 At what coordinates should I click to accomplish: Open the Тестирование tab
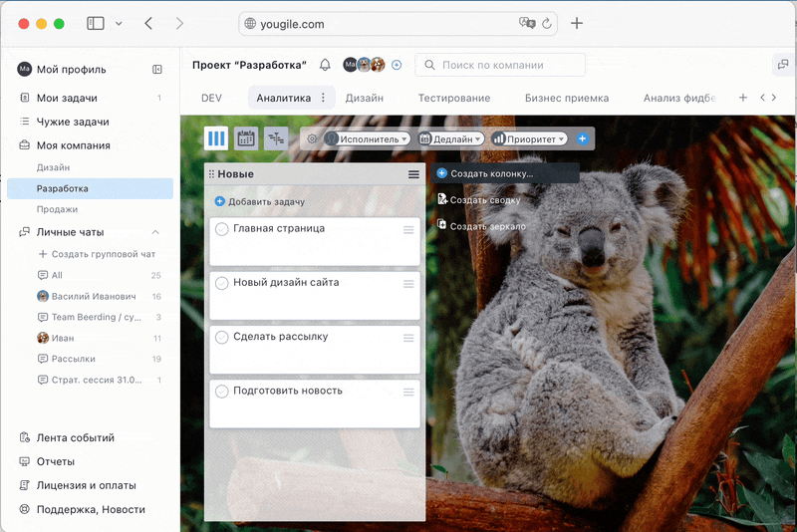tap(453, 99)
